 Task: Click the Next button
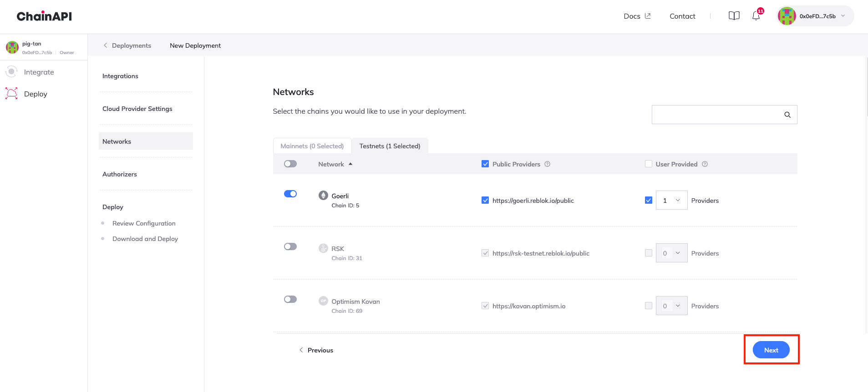(771, 350)
